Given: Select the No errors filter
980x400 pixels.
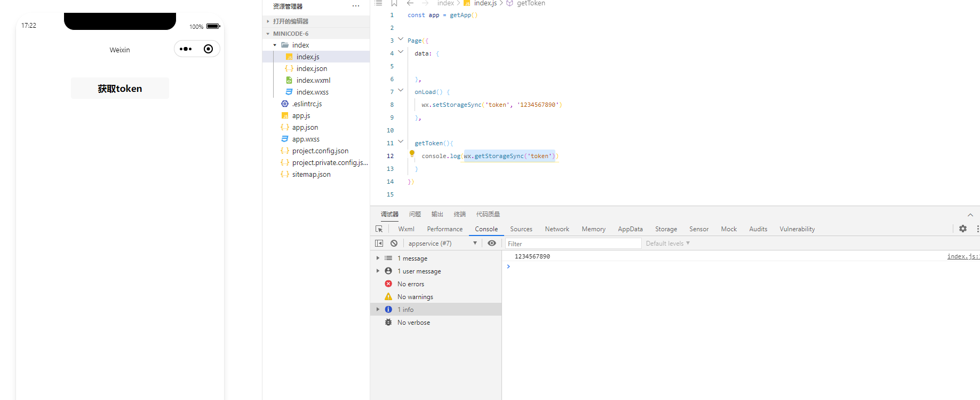Looking at the screenshot, I should click(436, 284).
